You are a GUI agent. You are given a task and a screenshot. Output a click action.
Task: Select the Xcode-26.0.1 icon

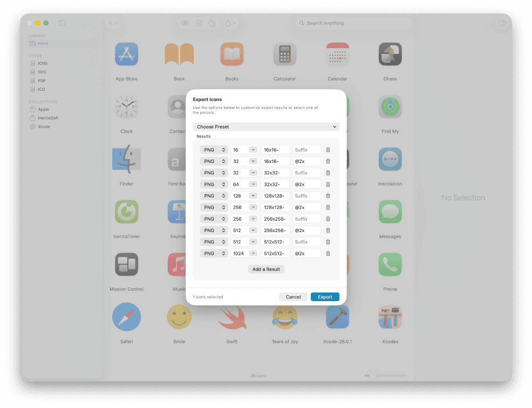click(337, 317)
